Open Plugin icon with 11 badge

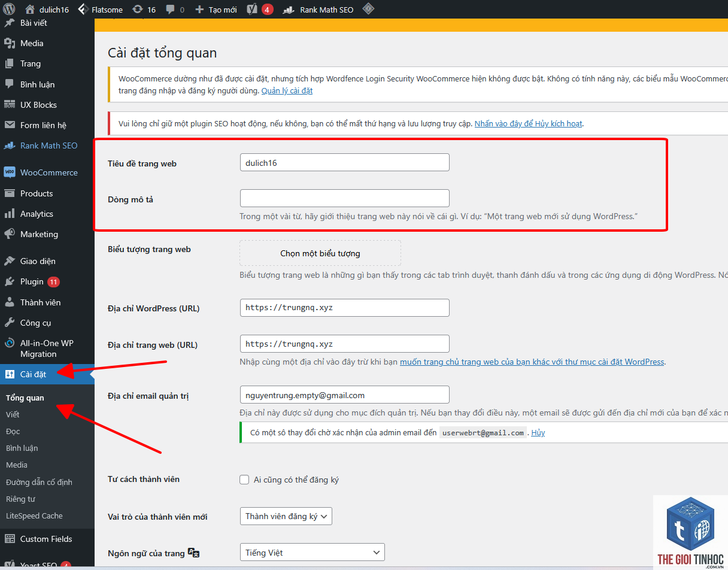[9, 281]
